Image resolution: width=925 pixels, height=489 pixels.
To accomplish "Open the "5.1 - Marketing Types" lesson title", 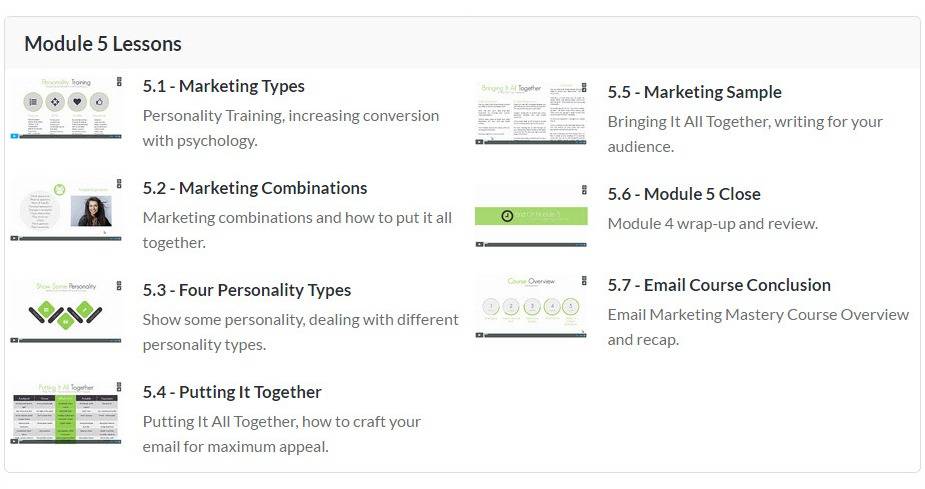I will [223, 86].
